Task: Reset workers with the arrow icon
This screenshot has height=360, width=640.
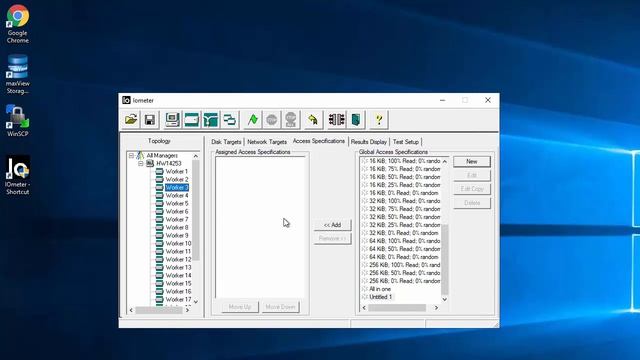Action: [313, 120]
